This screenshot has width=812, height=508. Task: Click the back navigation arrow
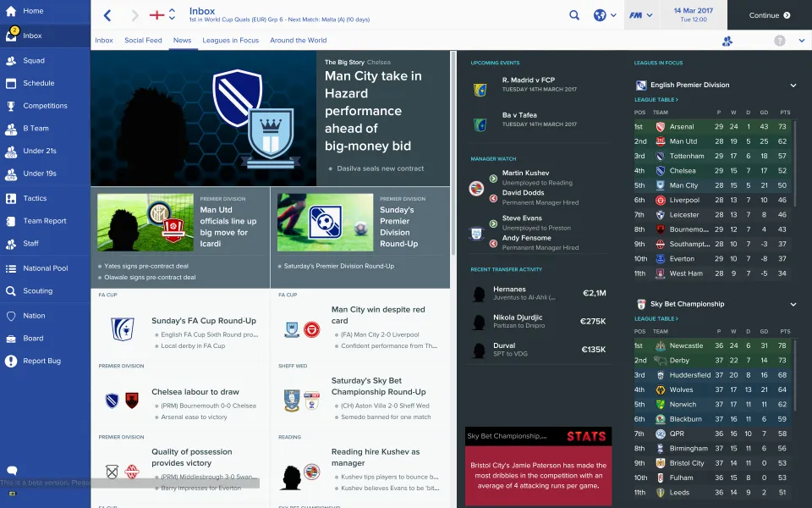[107, 15]
